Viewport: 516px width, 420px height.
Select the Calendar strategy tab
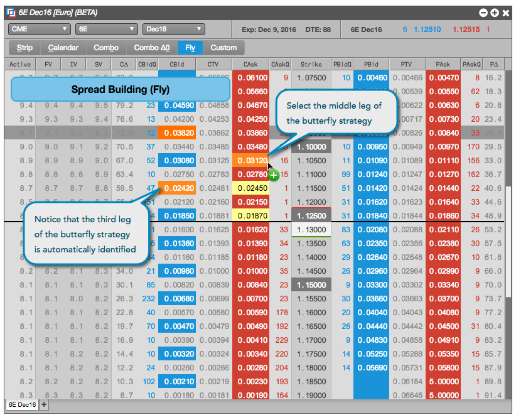click(x=63, y=48)
